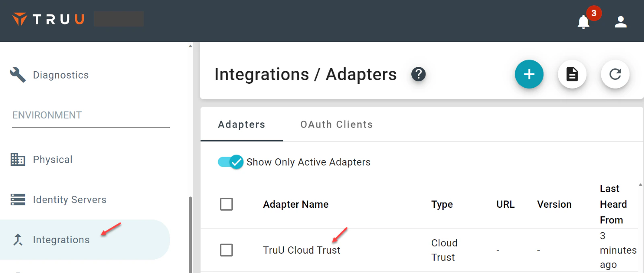This screenshot has width=644, height=273.
Task: Open Identity Servers in the sidebar
Action: tap(70, 200)
